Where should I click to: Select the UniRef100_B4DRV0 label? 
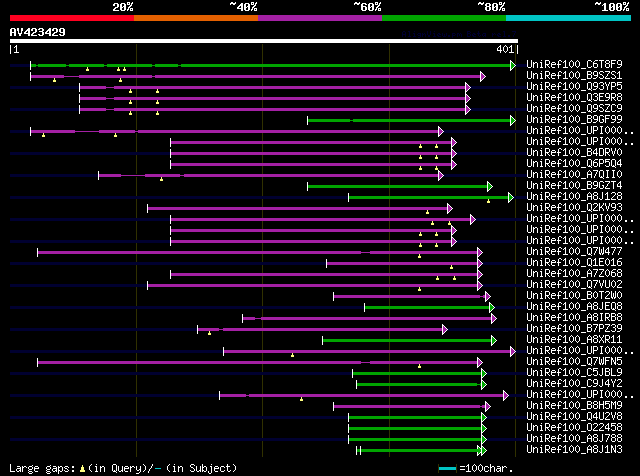pos(574,152)
